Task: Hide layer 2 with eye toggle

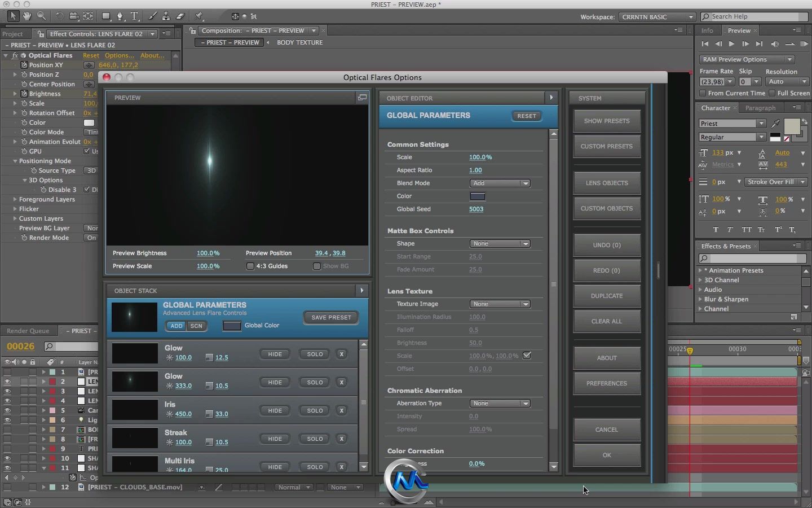Action: (x=7, y=382)
